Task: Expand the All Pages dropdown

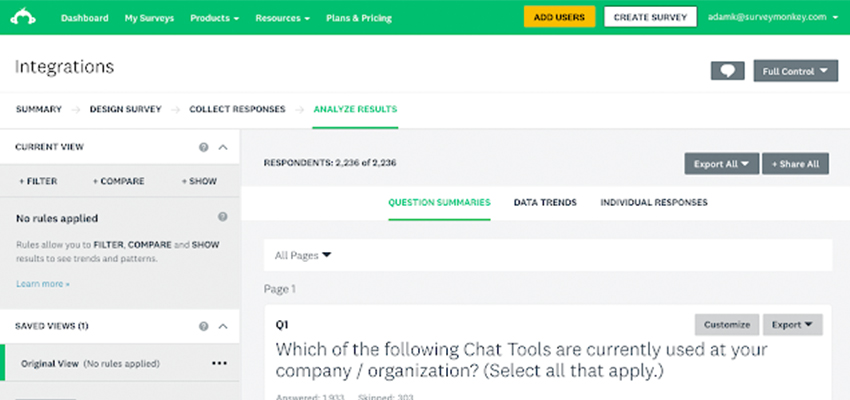Action: click(x=303, y=255)
